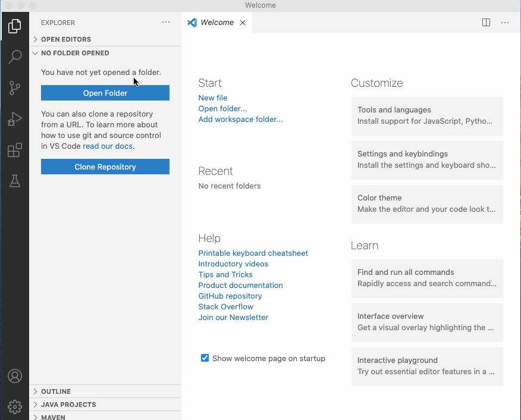
Task: Collapse the No Folder Opened section
Action: click(x=105, y=53)
